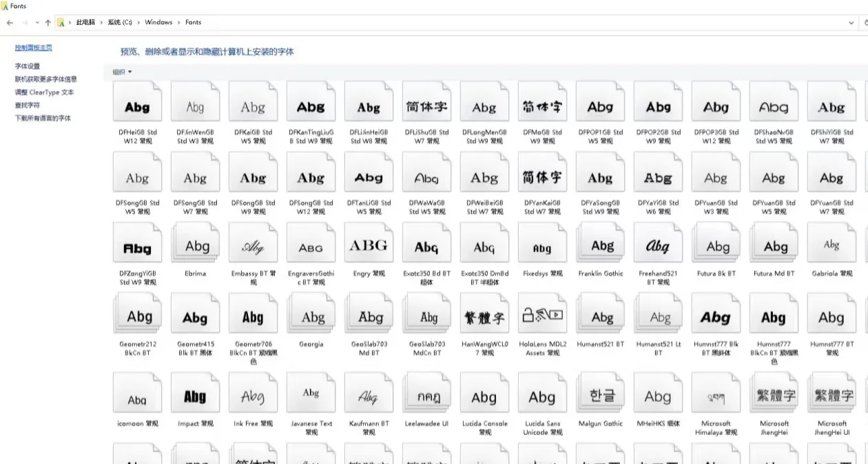Image resolution: width=868 pixels, height=464 pixels.
Task: Open the 组织 dropdown menu
Action: (122, 71)
